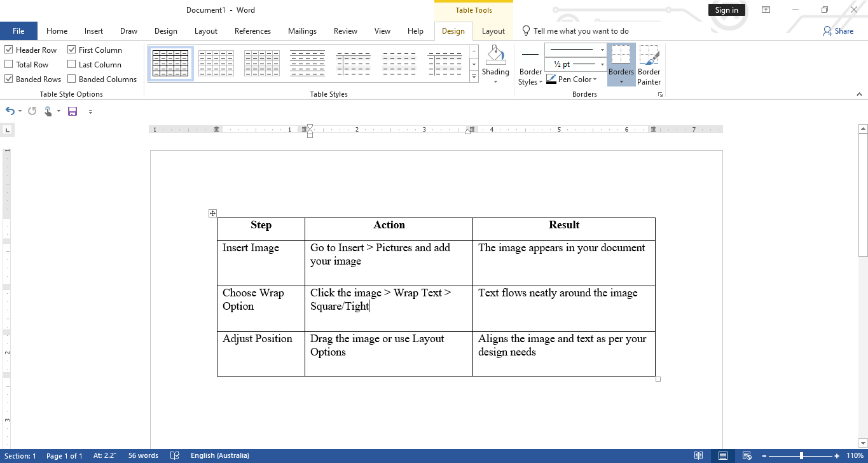
Task: Click the Pen Color icon
Action: tap(551, 79)
